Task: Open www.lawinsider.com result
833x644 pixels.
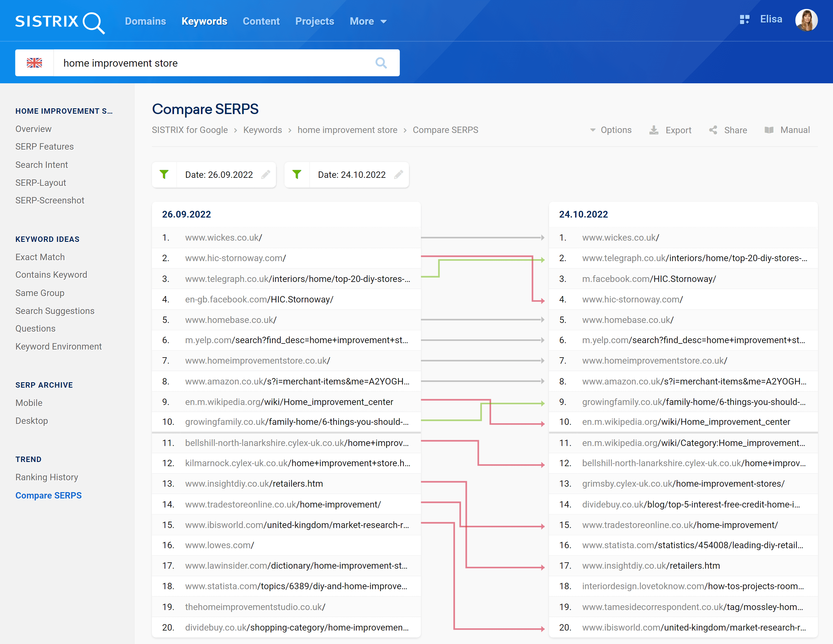Action: (x=296, y=566)
